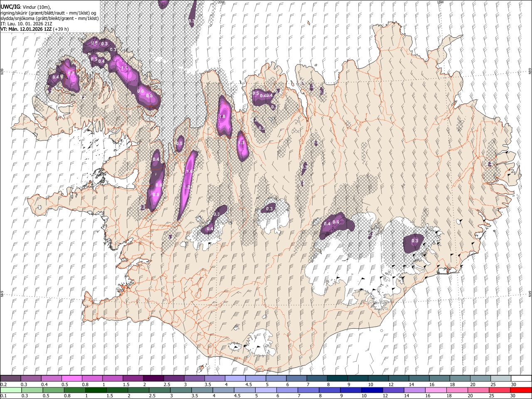Screen dimensions: 532x399
Task: Pick the snow scale swatch from 14 to 16
Action: (419, 379)
